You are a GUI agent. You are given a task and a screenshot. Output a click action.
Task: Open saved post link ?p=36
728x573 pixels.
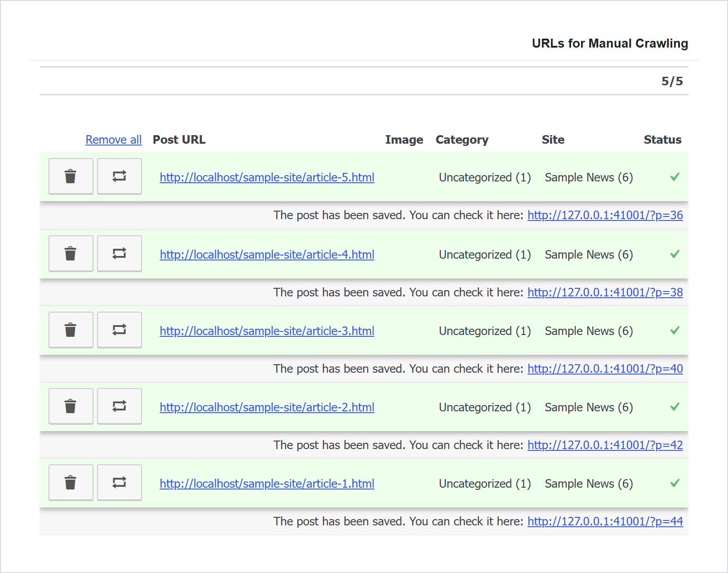point(605,215)
